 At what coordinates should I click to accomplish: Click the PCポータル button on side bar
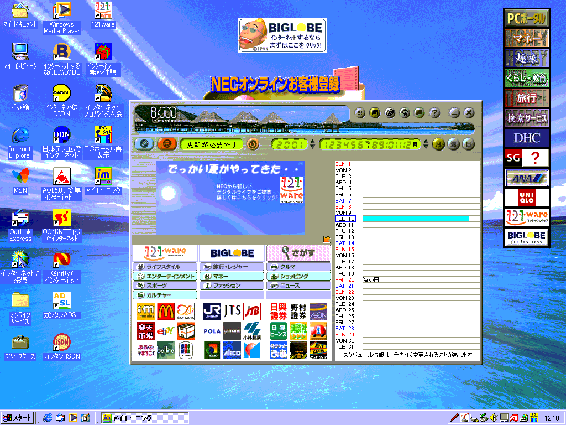[x=527, y=18]
